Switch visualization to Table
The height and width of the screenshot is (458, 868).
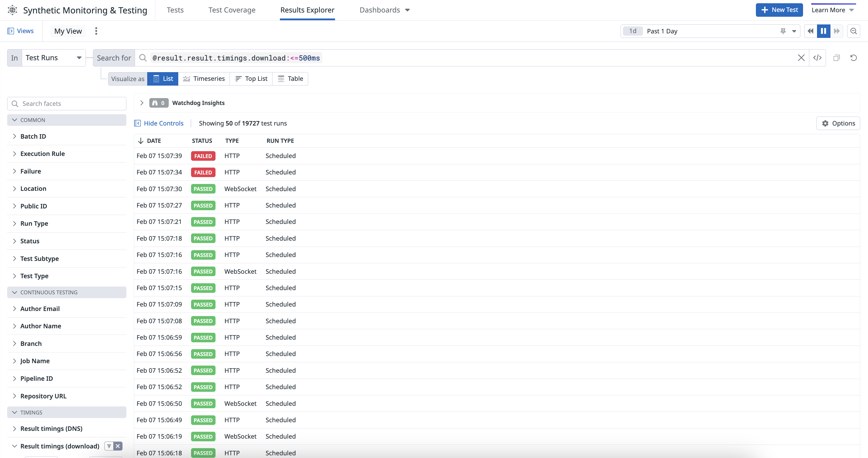[x=290, y=79]
